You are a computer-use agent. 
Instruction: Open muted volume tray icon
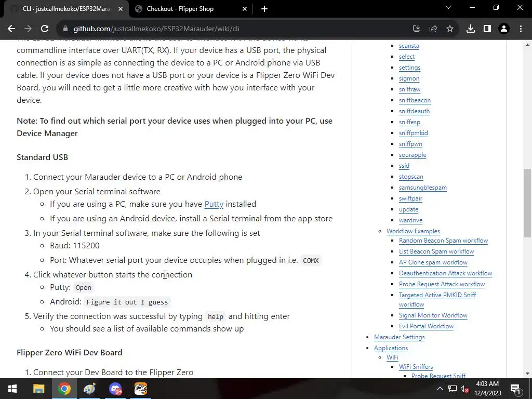(465, 389)
